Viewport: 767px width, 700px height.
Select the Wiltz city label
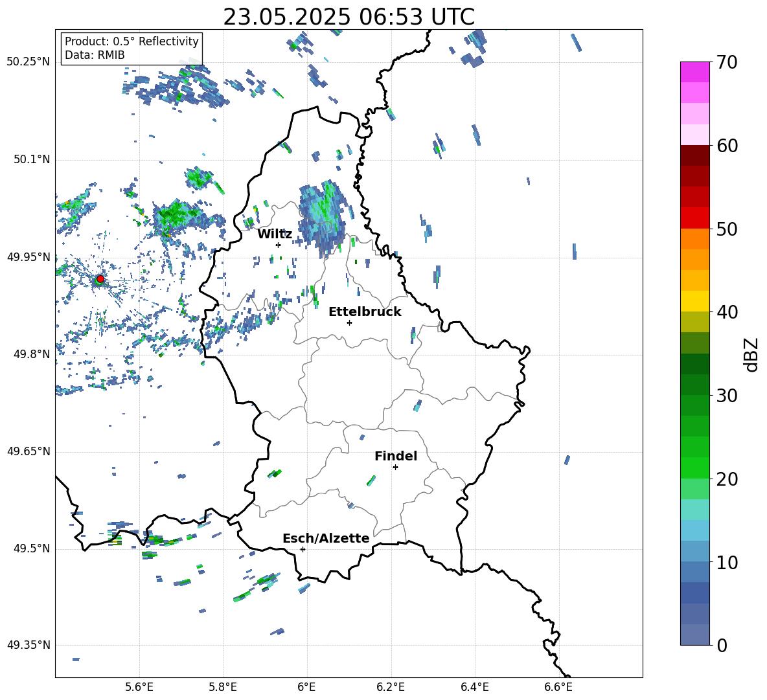tap(275, 234)
